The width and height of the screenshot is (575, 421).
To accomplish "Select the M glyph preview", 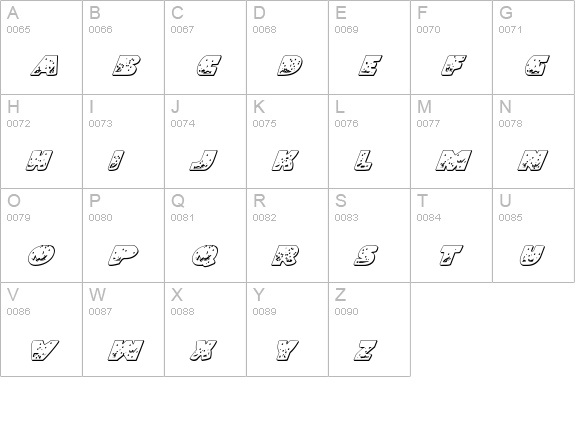I will pos(454,160).
